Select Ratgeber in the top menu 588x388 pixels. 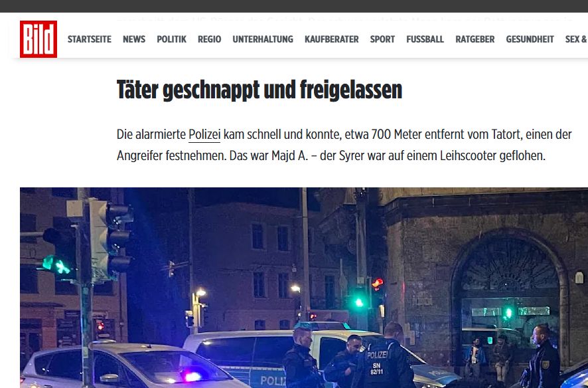click(475, 39)
